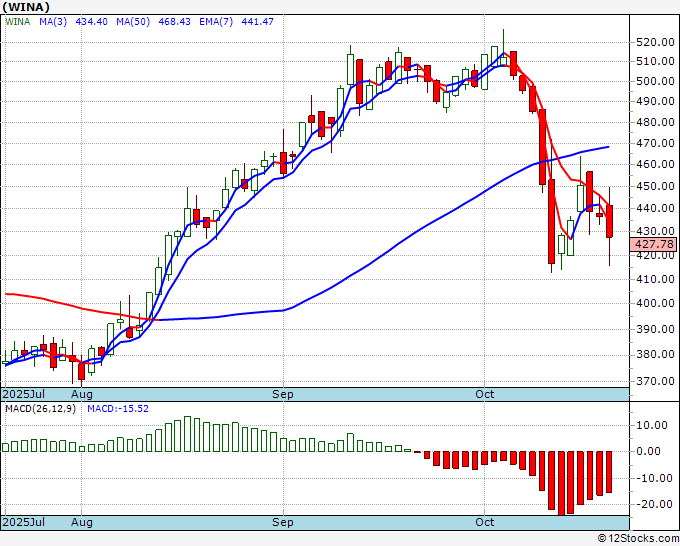Click the MACD:-15.52 value label
The height and width of the screenshot is (546, 680).
(118, 409)
